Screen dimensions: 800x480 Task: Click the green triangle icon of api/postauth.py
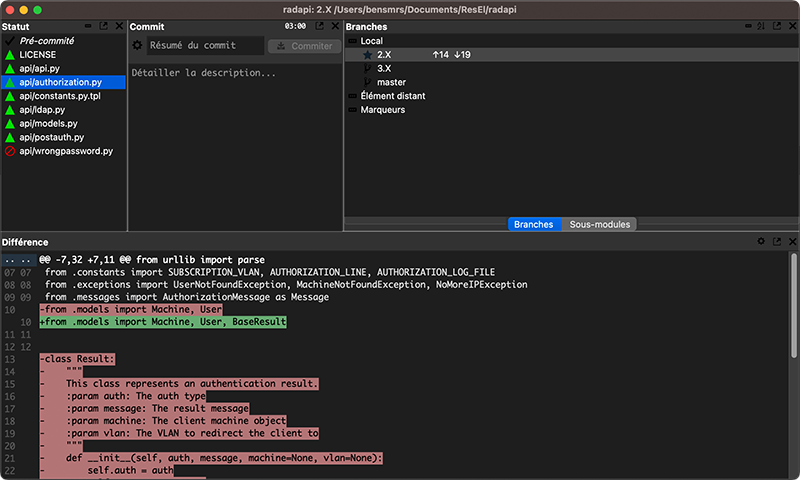tap(10, 137)
